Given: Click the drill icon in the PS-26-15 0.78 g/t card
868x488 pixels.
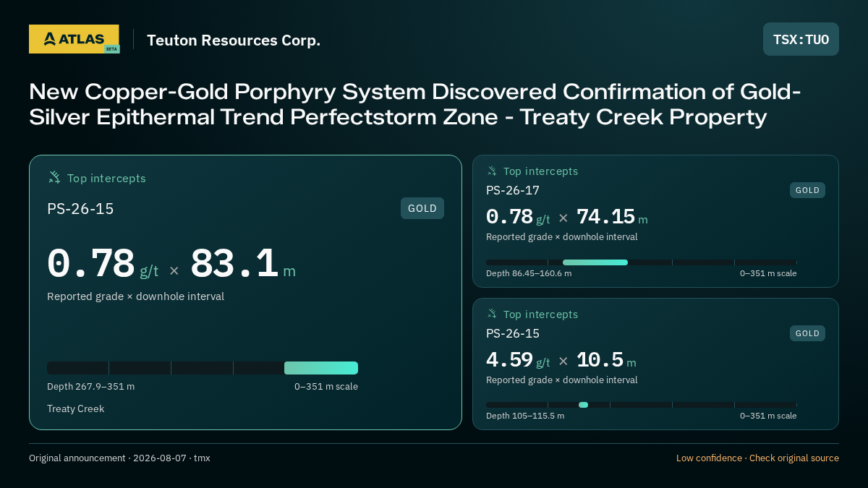Looking at the screenshot, I should (x=54, y=177).
